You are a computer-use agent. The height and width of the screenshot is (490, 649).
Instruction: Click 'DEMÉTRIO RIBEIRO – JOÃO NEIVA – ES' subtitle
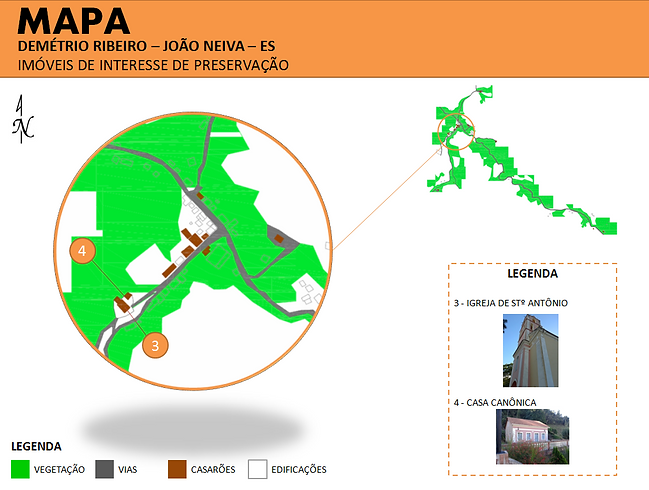146,46
